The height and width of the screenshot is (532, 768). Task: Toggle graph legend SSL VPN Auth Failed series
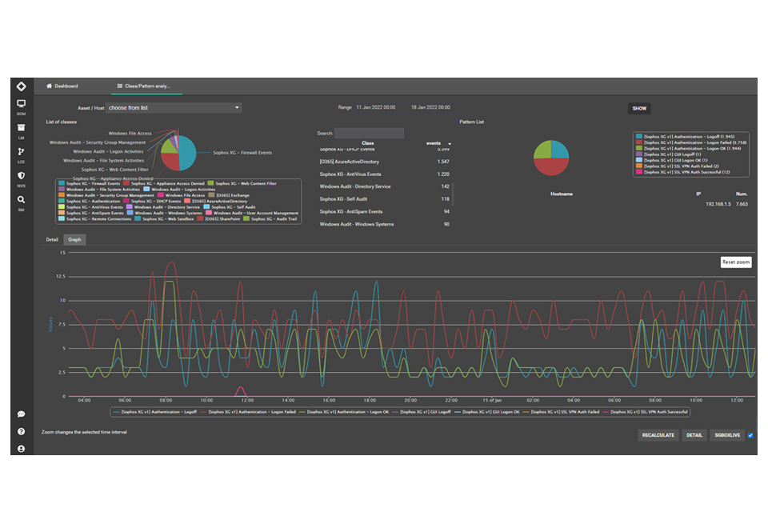(x=562, y=412)
